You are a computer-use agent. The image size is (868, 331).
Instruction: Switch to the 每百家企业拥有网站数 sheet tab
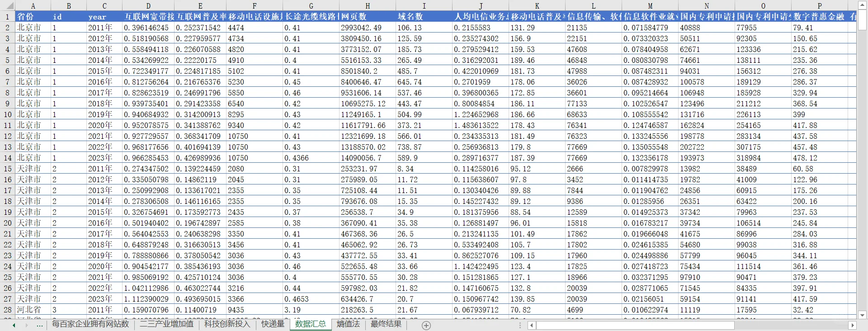pos(90,324)
